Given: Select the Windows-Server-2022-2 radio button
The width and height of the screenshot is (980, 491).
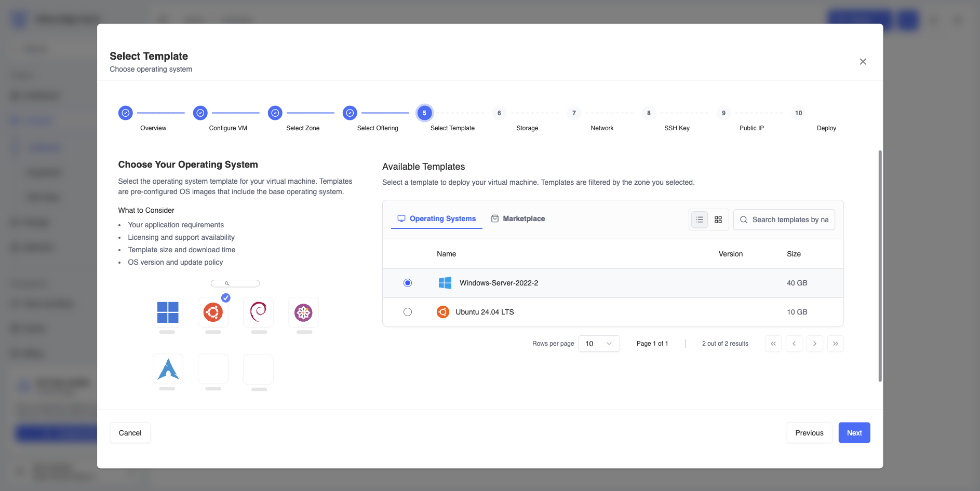Looking at the screenshot, I should (408, 283).
